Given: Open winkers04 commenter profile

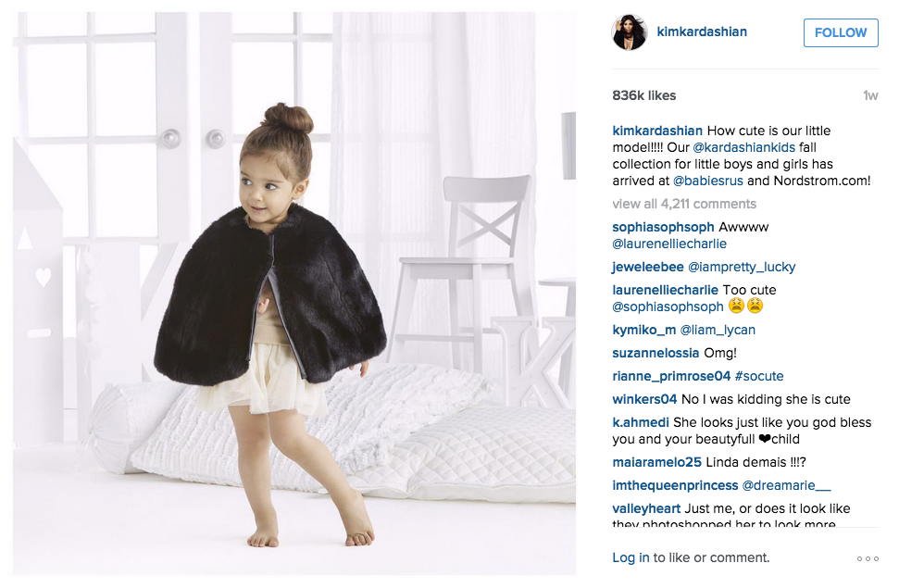Looking at the screenshot, I should pos(644,399).
